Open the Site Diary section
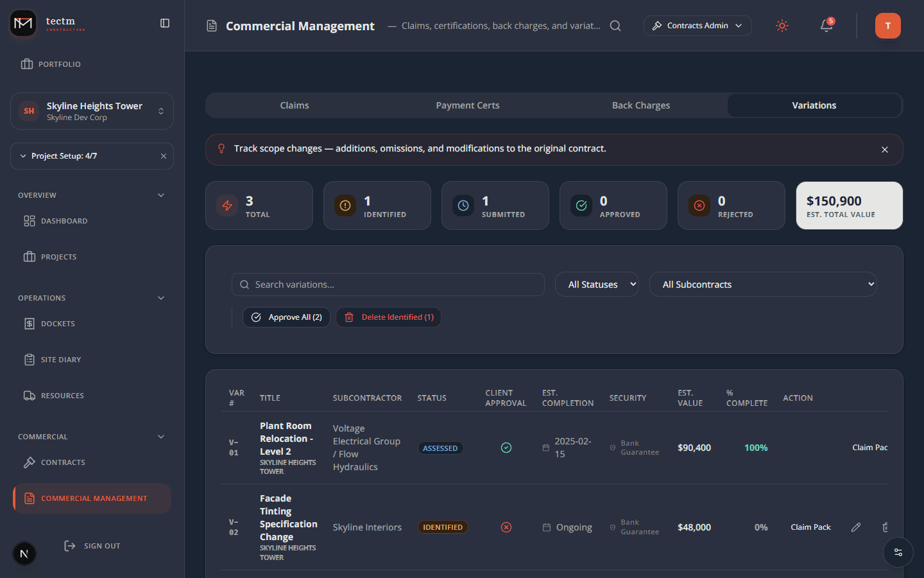The height and width of the screenshot is (578, 924). (62, 359)
